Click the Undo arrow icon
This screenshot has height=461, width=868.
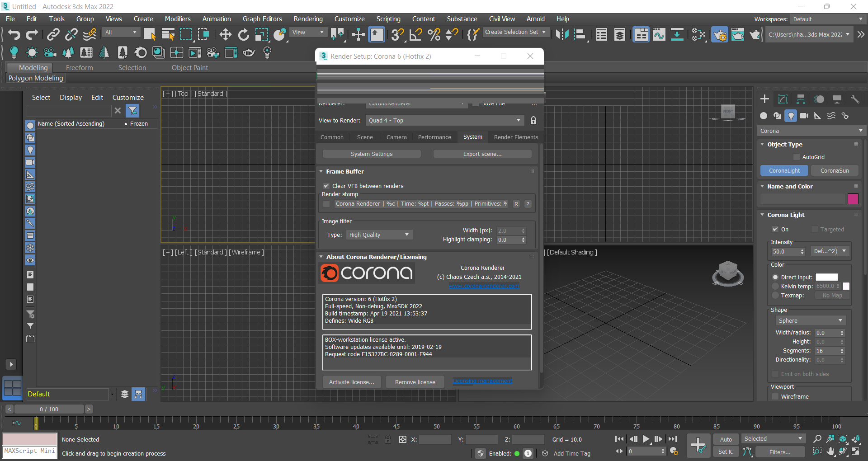[x=14, y=35]
